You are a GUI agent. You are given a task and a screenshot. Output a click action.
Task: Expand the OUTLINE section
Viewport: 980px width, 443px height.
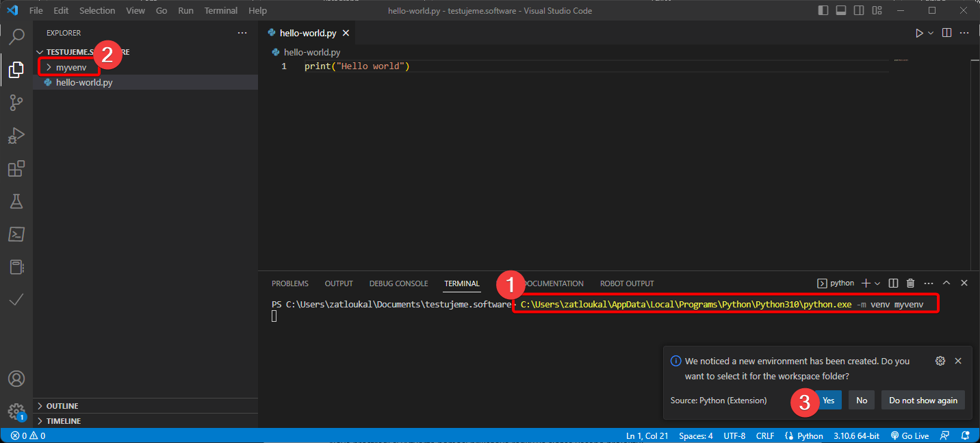[62, 406]
